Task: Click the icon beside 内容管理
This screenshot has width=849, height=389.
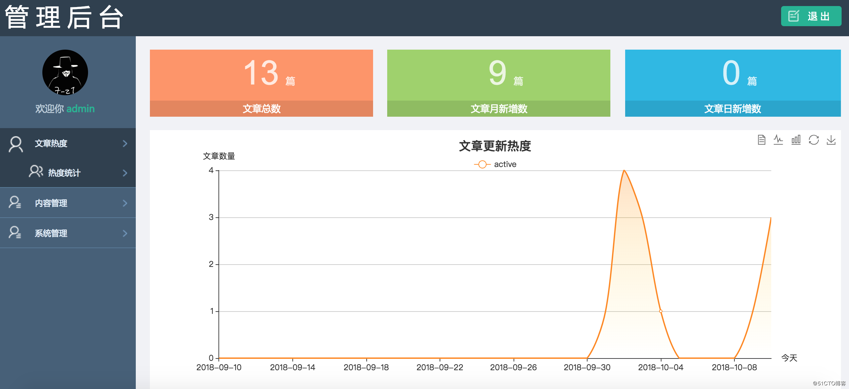Action: [x=15, y=203]
